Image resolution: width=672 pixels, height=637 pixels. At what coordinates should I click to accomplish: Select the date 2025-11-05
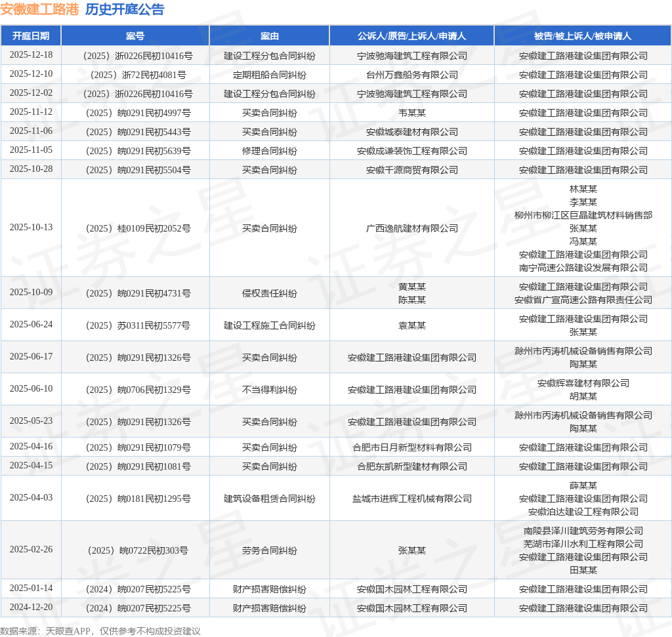point(31,150)
